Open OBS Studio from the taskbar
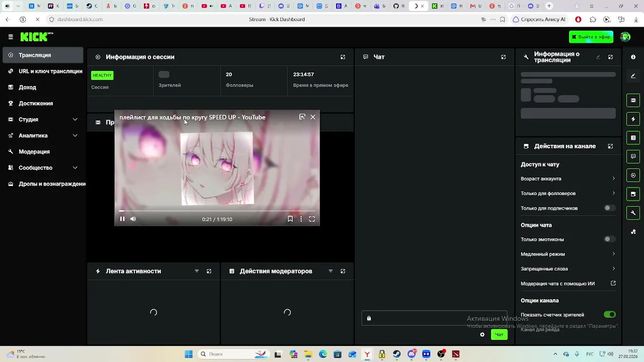This screenshot has width=644, height=362. pyautogui.click(x=441, y=354)
